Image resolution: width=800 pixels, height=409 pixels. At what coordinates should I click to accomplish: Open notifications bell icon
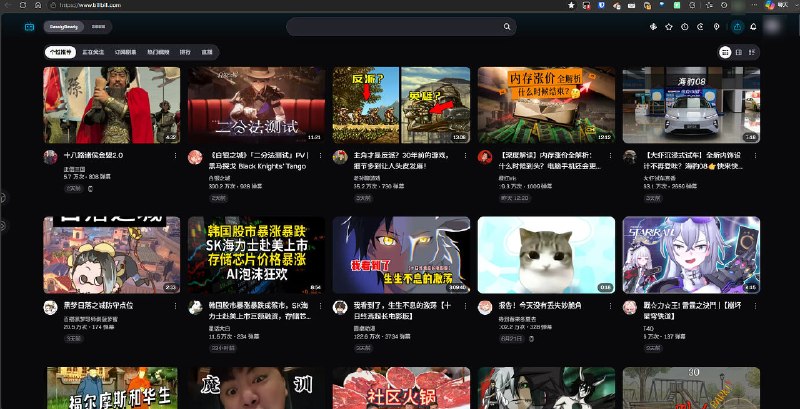[753, 27]
